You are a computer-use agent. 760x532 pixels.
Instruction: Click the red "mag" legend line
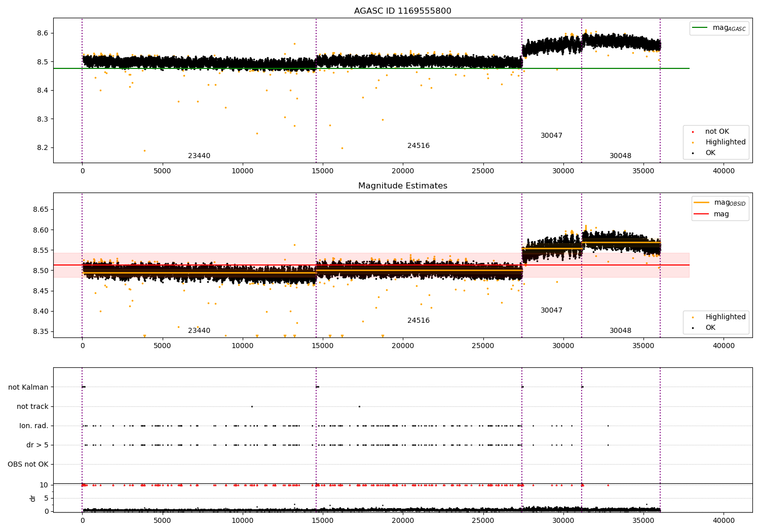pos(702,214)
